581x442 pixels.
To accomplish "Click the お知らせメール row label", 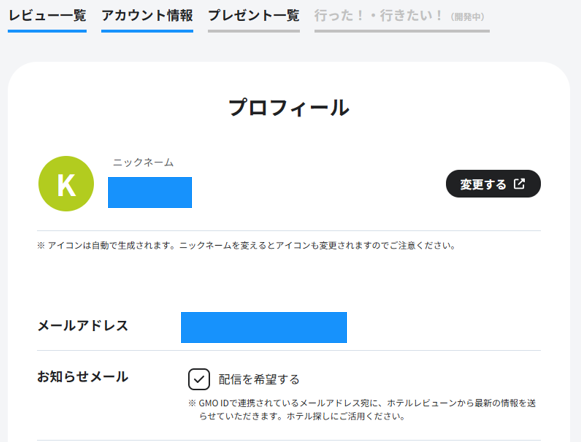I will point(83,376).
